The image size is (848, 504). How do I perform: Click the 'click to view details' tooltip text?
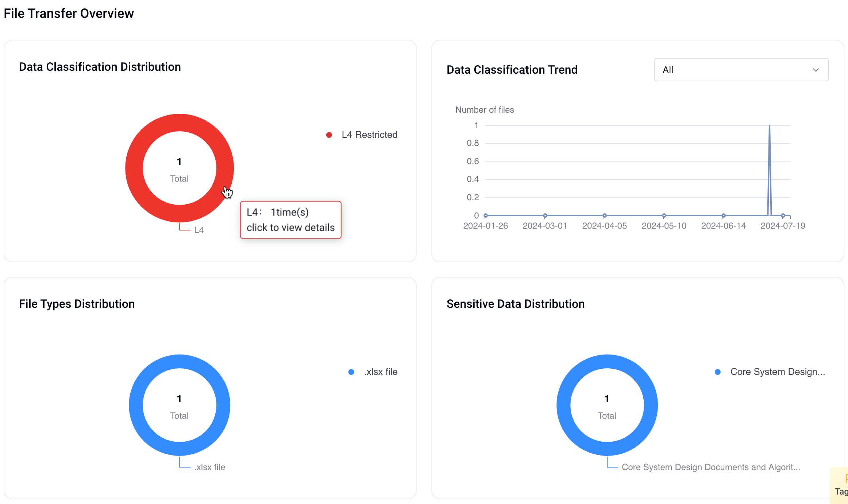[x=290, y=228]
